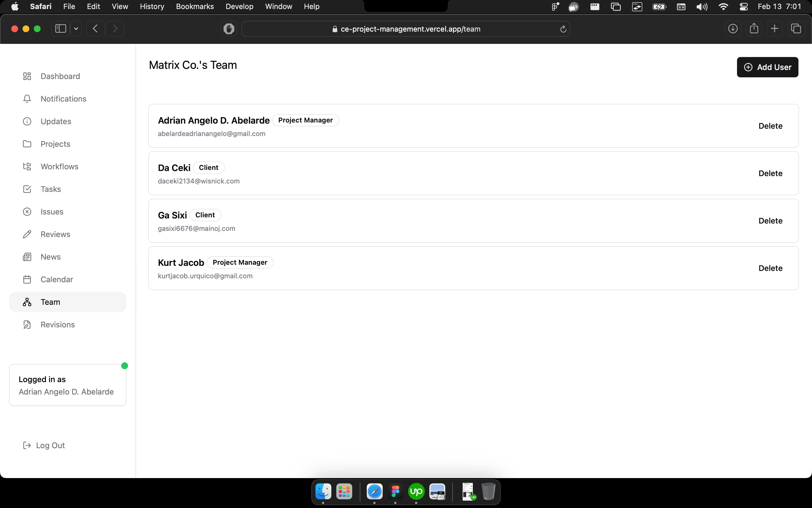Screen dimensions: 812x508
Task: Open Upwork from the Dock
Action: point(416,492)
